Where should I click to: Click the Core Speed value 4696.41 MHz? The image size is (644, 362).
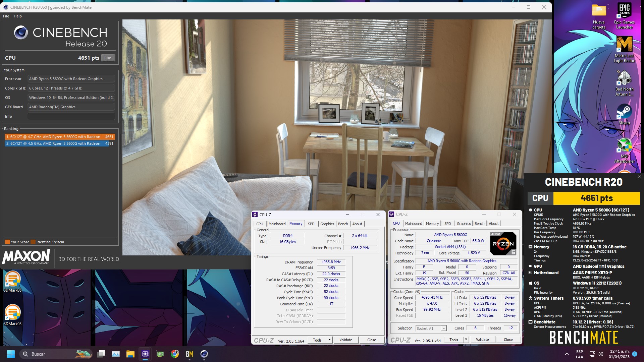point(432,298)
